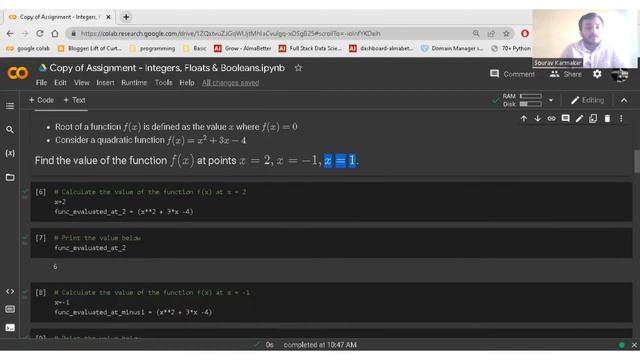
Task: Open the View menu
Action: (82, 83)
